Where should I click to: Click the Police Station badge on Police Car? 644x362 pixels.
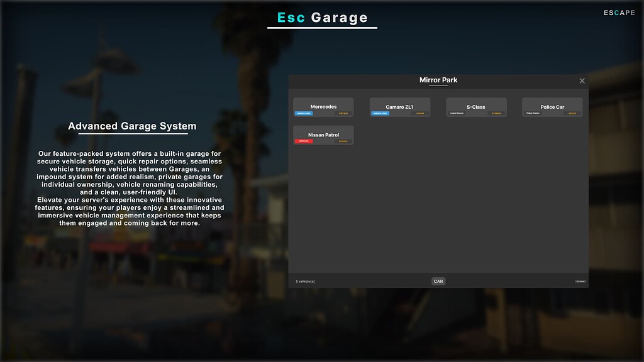click(532, 113)
